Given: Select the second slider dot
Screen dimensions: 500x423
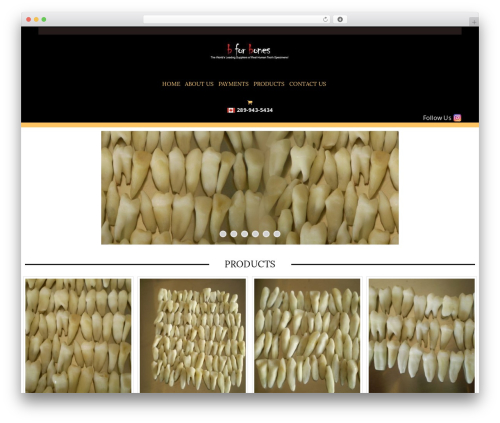Looking at the screenshot, I should coord(234,234).
